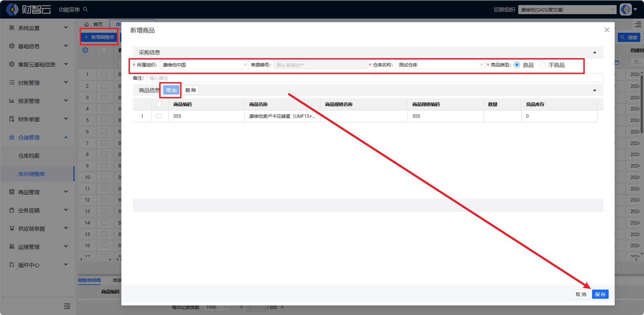Click the 财智云 logo icon

point(12,9)
